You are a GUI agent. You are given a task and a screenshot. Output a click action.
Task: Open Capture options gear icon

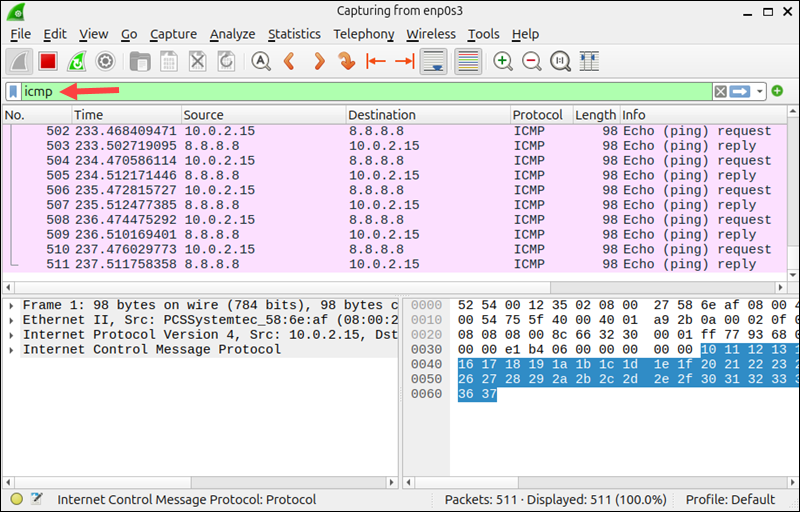tap(106, 62)
